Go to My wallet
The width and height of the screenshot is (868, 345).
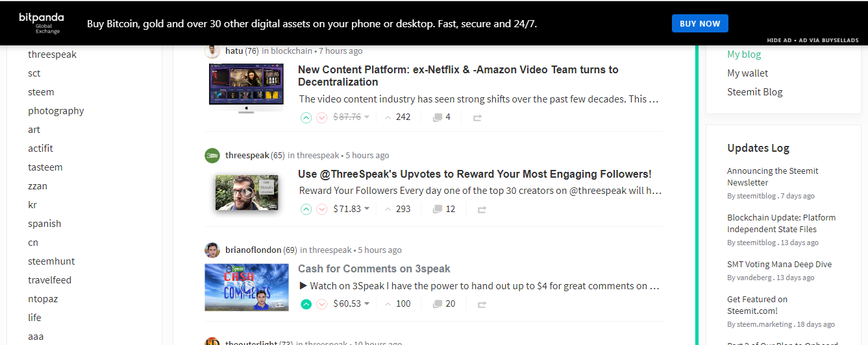point(748,73)
